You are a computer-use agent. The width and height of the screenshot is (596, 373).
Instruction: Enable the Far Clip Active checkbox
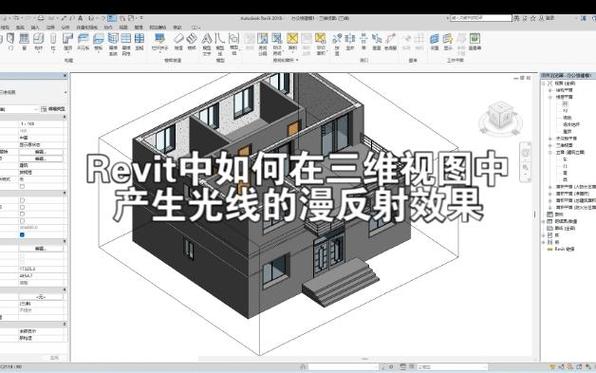tap(22, 221)
